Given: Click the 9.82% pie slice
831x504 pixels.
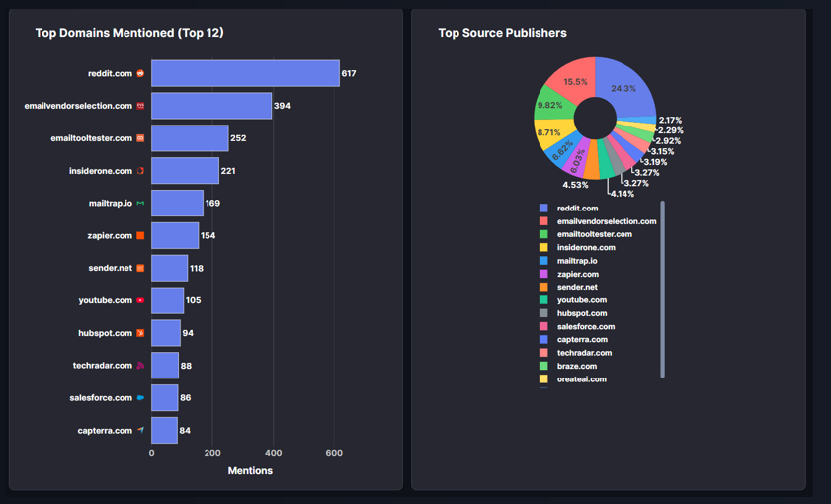Looking at the screenshot, I should [552, 105].
